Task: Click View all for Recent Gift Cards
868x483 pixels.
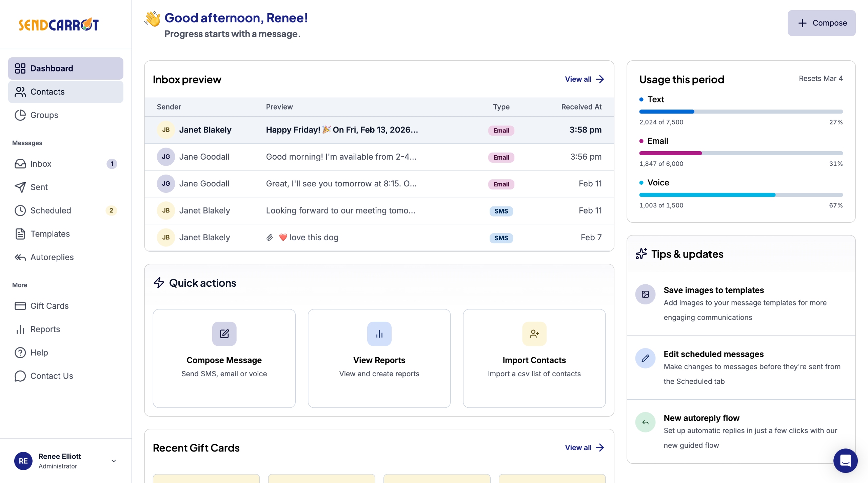Action: tap(584, 448)
